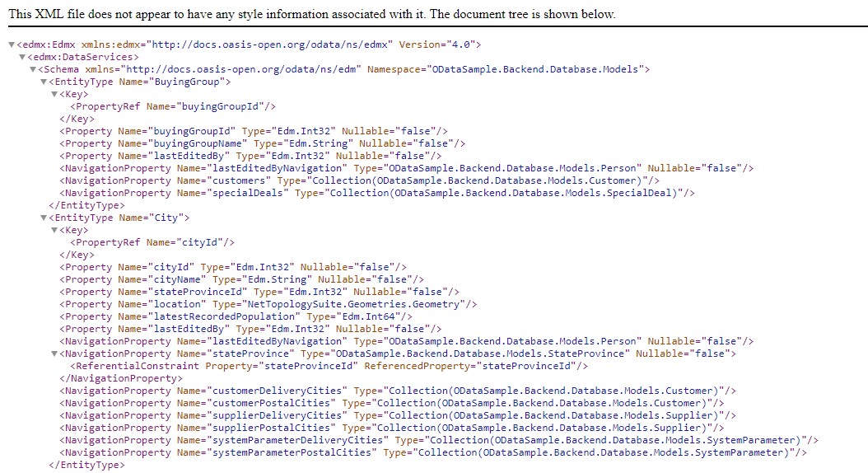The height and width of the screenshot is (473, 868).
Task: Click the PropertyRef cityId line
Action: pyautogui.click(x=152, y=242)
